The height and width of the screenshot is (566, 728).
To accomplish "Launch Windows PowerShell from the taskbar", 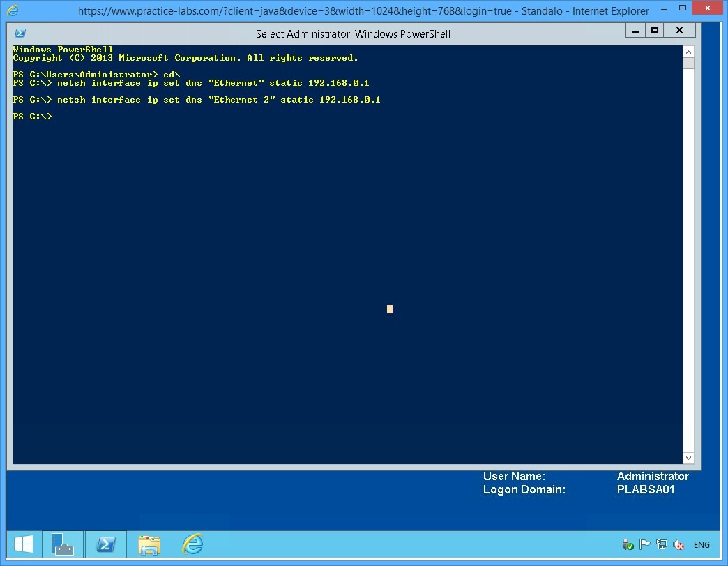I will (105, 544).
